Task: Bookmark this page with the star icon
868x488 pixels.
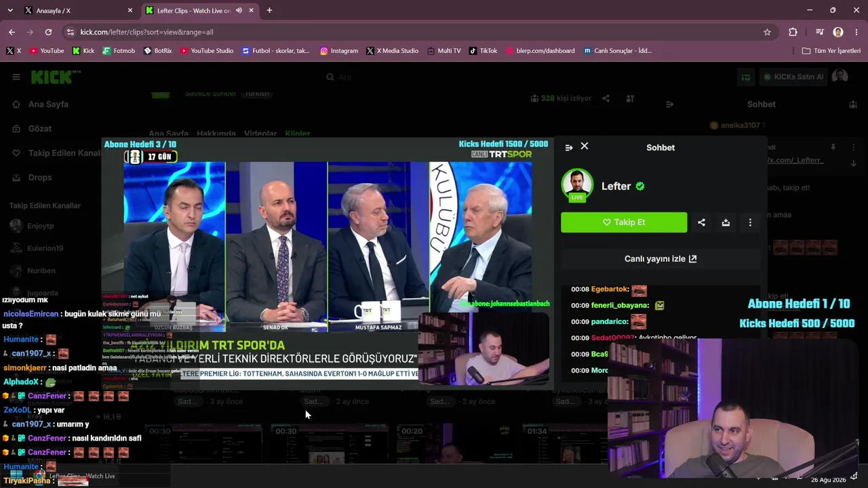Action: (x=767, y=32)
